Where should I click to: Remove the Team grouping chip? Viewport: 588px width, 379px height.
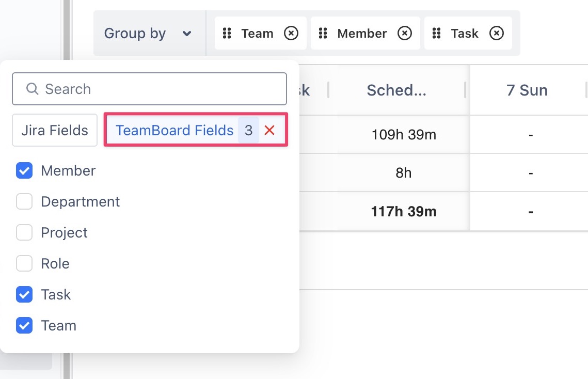(291, 34)
